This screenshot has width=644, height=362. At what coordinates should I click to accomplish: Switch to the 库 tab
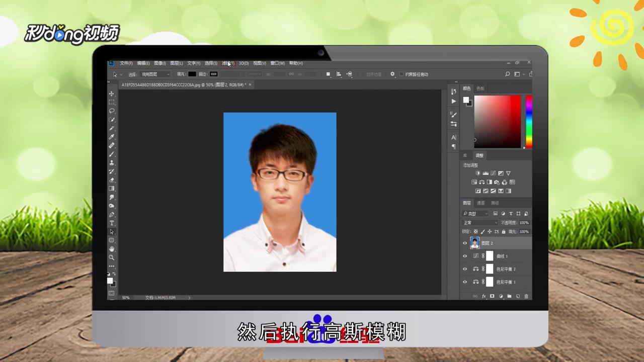[465, 155]
